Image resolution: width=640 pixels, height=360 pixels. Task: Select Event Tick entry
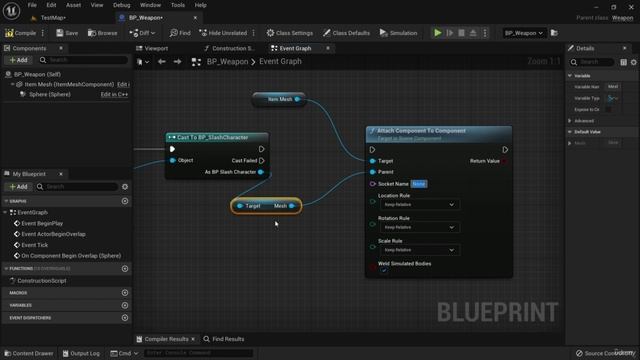35,245
